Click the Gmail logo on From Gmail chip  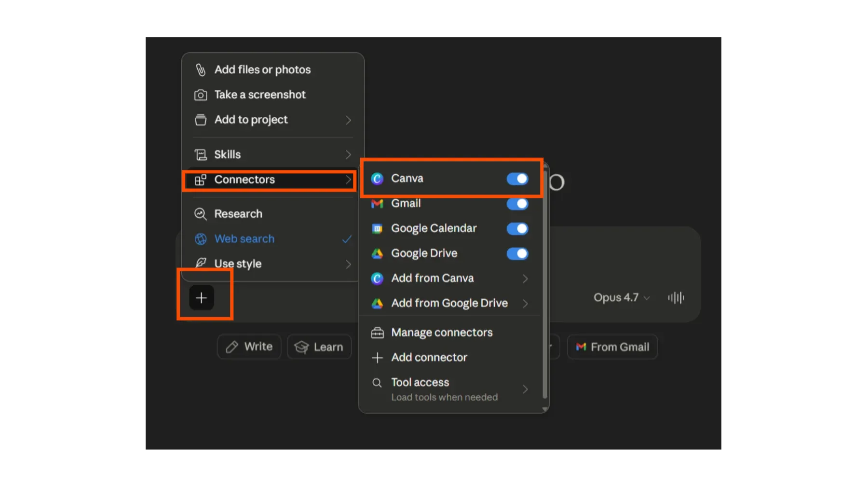point(581,347)
